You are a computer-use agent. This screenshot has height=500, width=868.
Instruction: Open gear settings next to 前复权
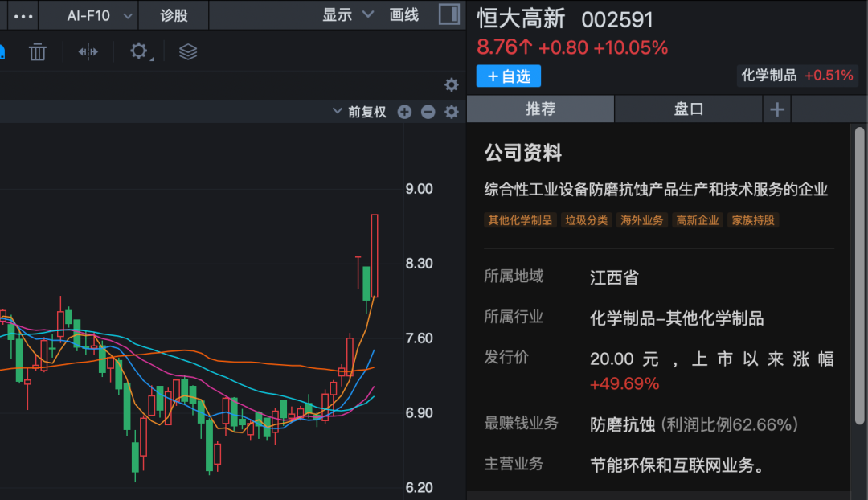click(x=452, y=112)
